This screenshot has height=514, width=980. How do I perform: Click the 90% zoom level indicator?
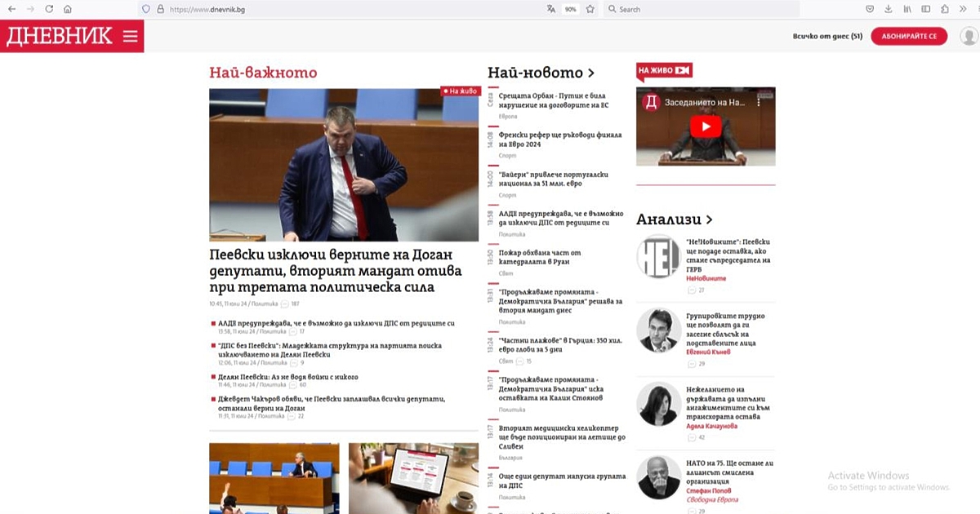(570, 9)
